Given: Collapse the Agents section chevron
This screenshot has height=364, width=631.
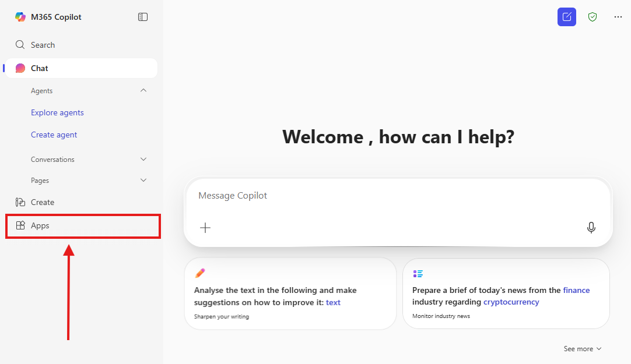Looking at the screenshot, I should tap(143, 90).
